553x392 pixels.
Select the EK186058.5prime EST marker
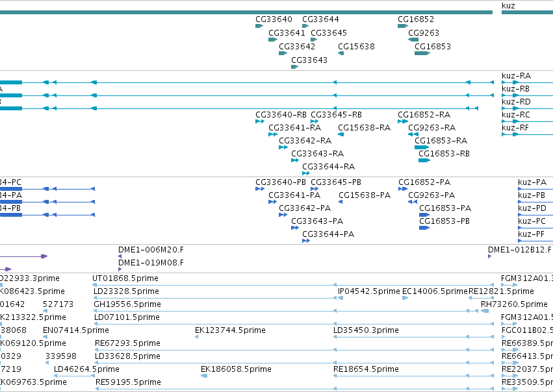[204, 376]
